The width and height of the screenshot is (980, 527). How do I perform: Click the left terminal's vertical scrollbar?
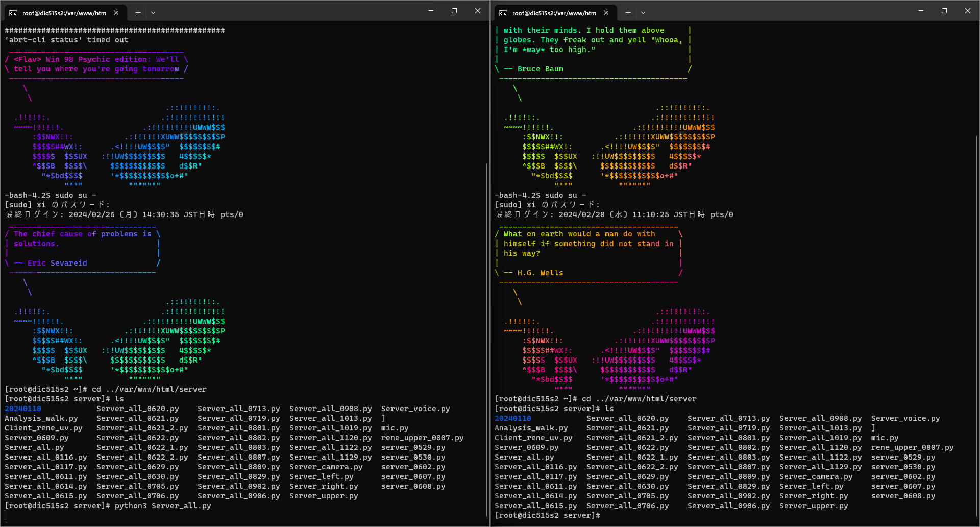coord(486,337)
